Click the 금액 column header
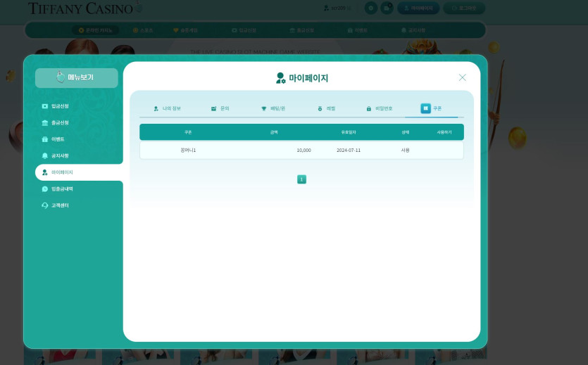Image resolution: width=588 pixels, height=365 pixels. click(x=274, y=132)
